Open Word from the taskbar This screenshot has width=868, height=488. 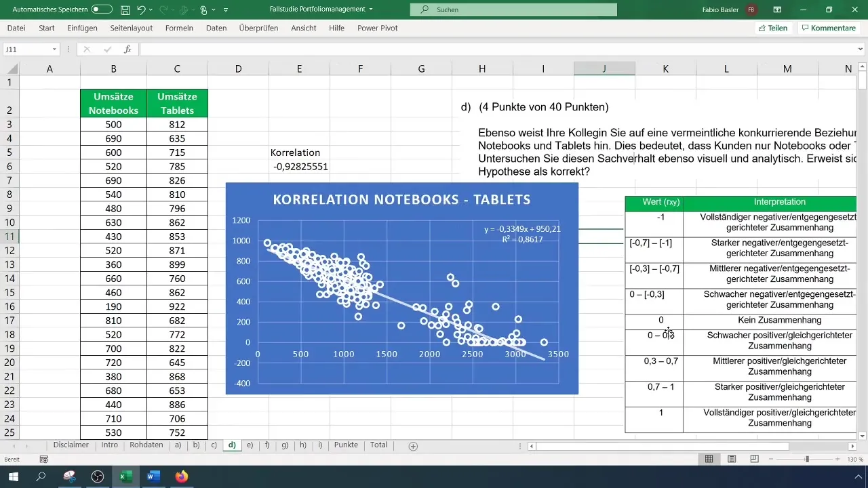pyautogui.click(x=153, y=476)
